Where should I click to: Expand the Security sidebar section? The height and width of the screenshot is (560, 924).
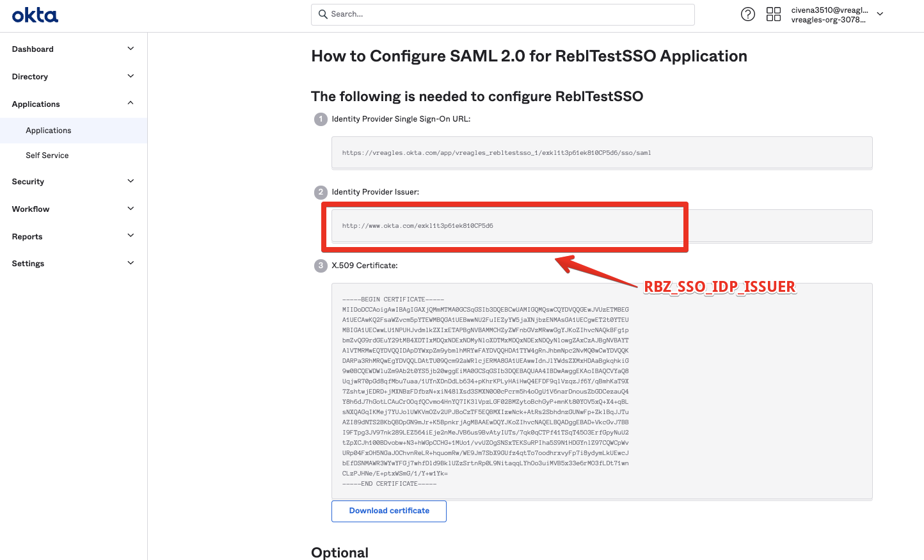click(x=131, y=181)
